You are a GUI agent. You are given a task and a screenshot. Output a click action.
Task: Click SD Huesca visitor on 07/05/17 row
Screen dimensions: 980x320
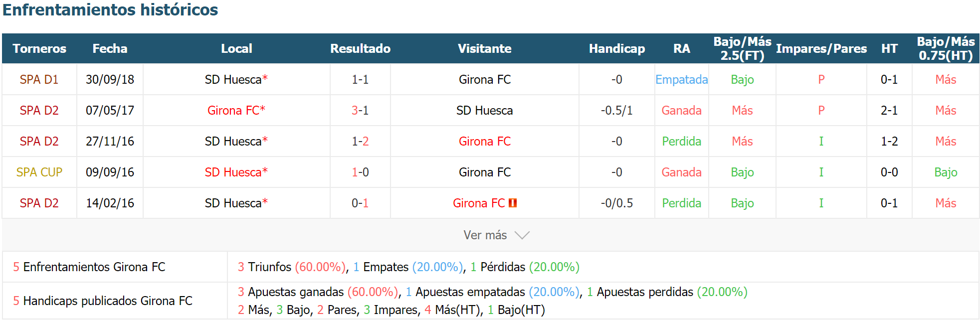point(485,110)
